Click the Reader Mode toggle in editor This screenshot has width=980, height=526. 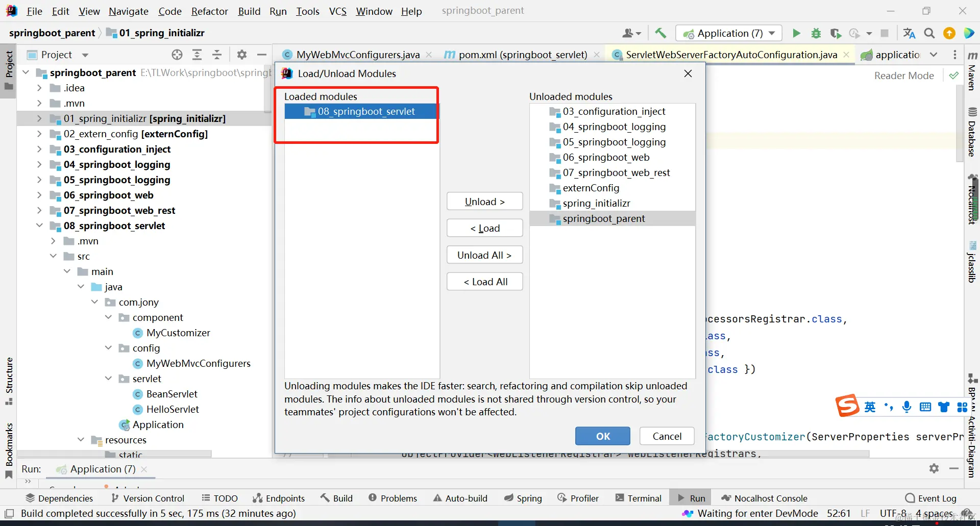tap(904, 76)
